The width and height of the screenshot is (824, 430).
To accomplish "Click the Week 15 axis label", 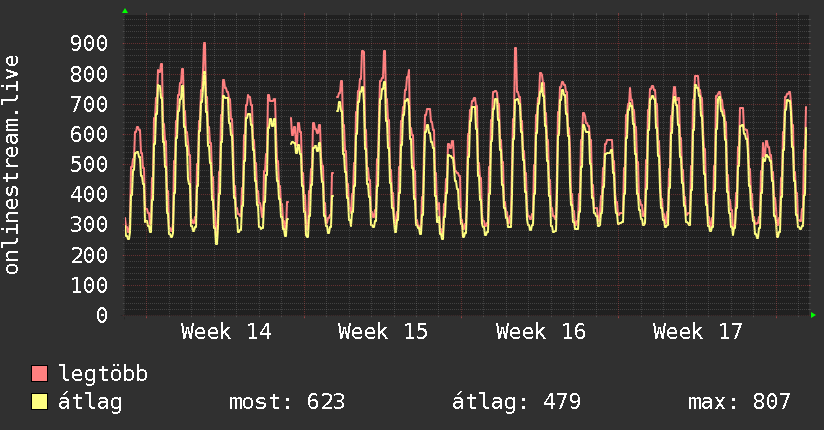I will point(383,332).
